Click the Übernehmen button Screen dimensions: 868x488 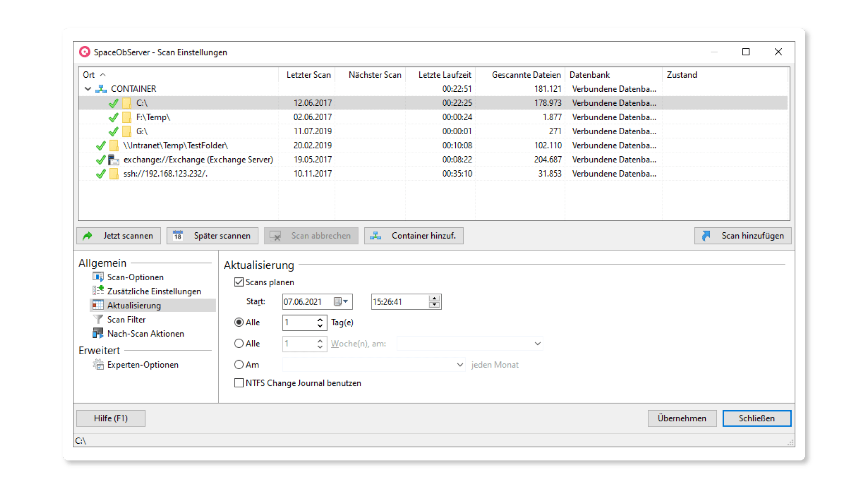tap(682, 418)
